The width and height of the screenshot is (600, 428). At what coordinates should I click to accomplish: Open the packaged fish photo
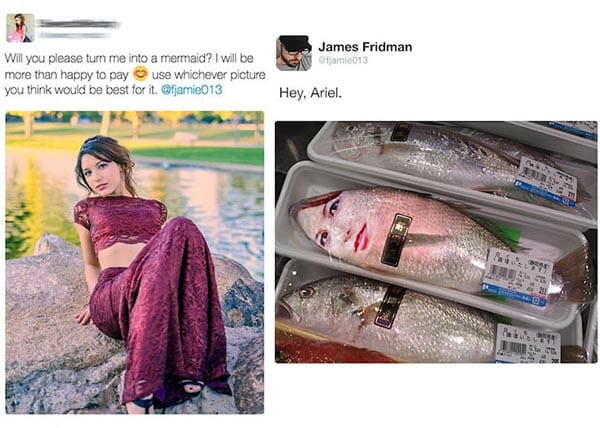pos(435,241)
